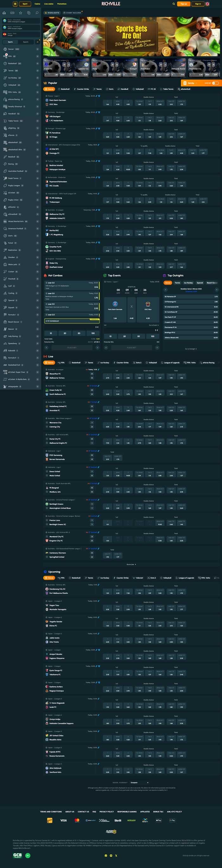Open the Everton FC vs Leicester City card
Viewport: 222px width, 868px height.
(66, 68)
